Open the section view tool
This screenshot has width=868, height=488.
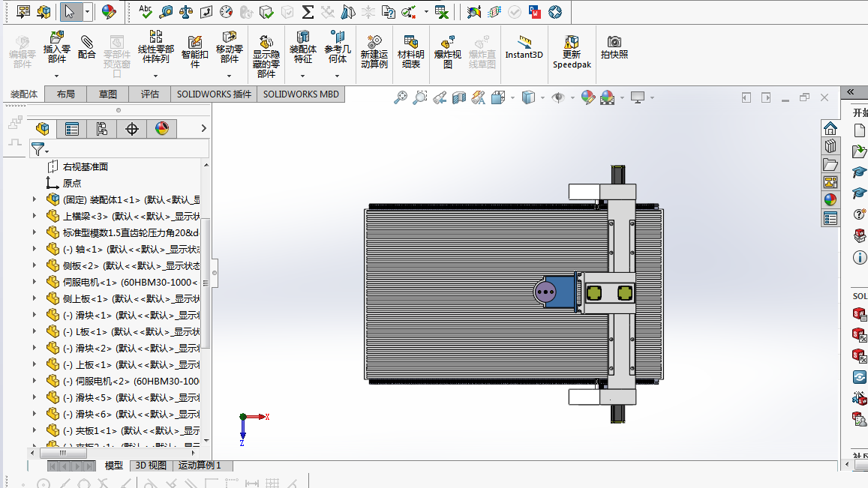[459, 97]
